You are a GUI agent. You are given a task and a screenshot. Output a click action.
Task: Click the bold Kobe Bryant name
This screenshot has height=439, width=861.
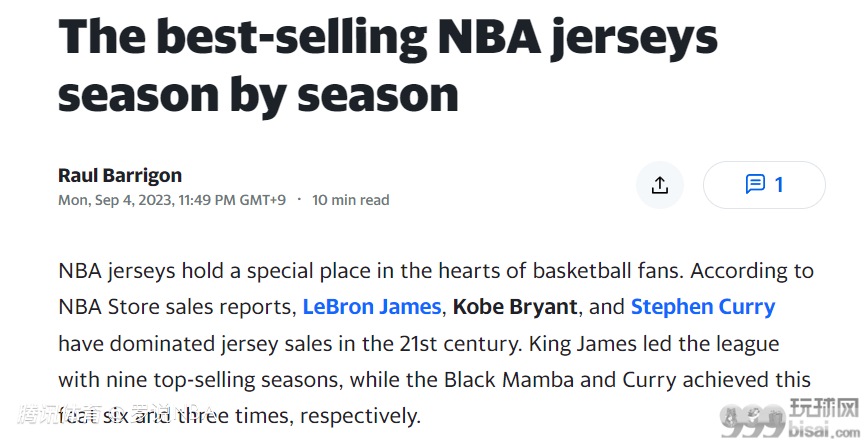[515, 307]
